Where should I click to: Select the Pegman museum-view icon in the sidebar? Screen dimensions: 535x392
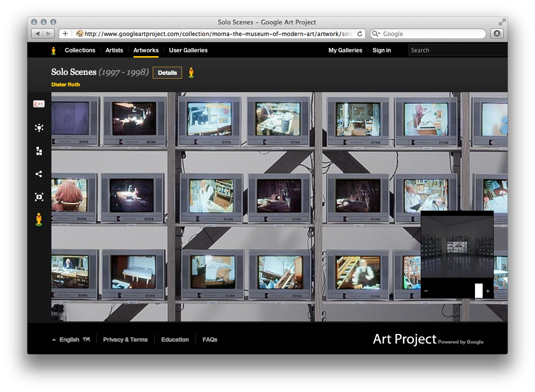[x=39, y=220]
